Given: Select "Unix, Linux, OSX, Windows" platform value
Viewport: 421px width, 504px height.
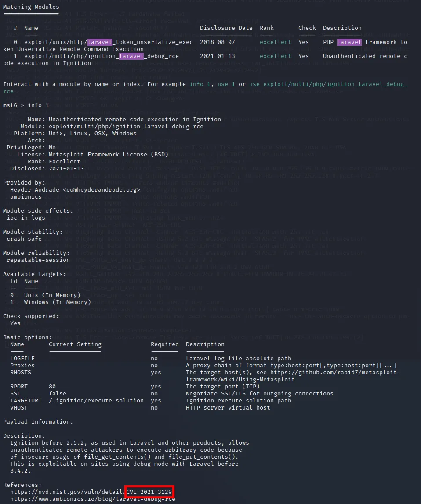Looking at the screenshot, I should tap(93, 134).
